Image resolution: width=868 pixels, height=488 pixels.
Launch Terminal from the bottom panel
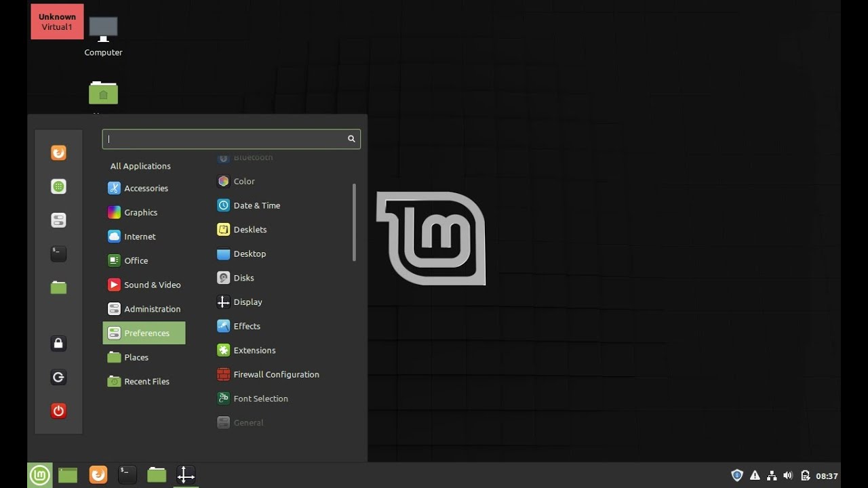click(127, 475)
